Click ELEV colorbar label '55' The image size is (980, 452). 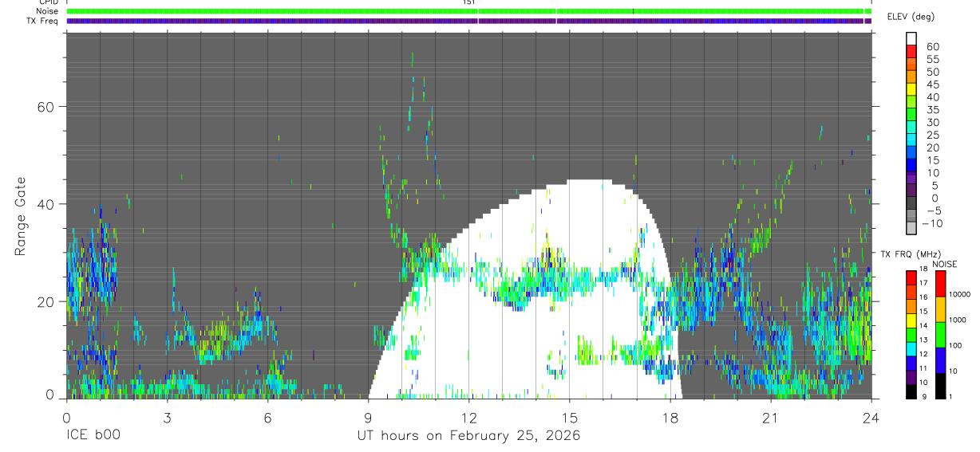point(932,60)
